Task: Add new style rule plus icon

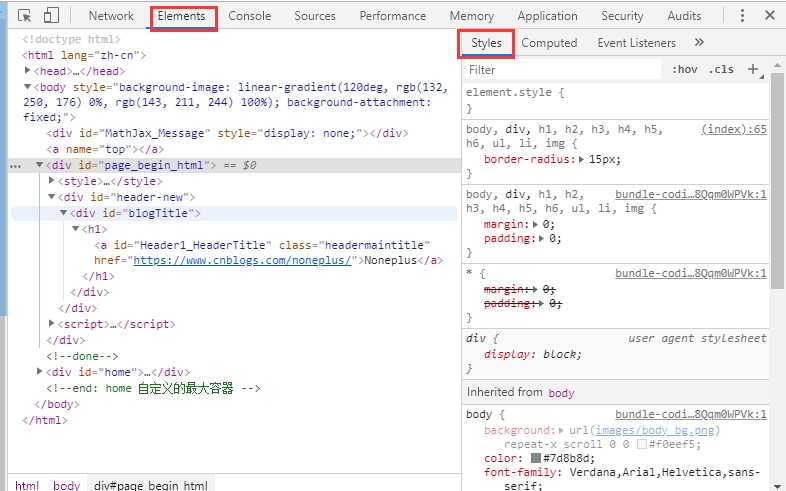Action: (753, 69)
